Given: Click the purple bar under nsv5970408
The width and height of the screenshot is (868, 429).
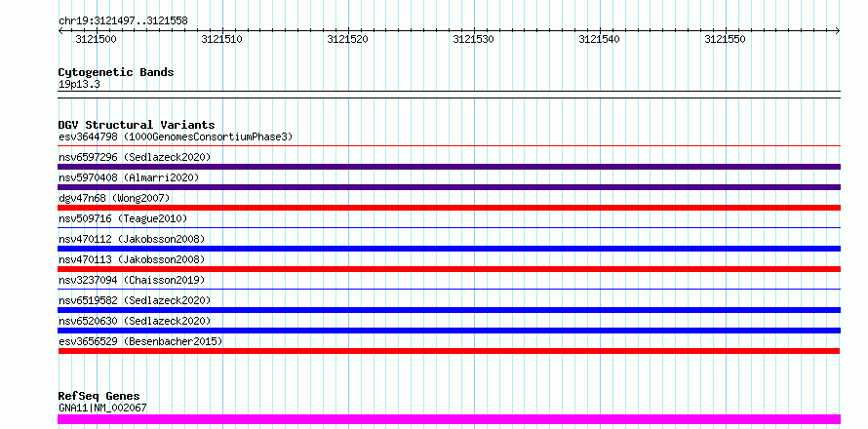Looking at the screenshot, I should click(x=449, y=187).
